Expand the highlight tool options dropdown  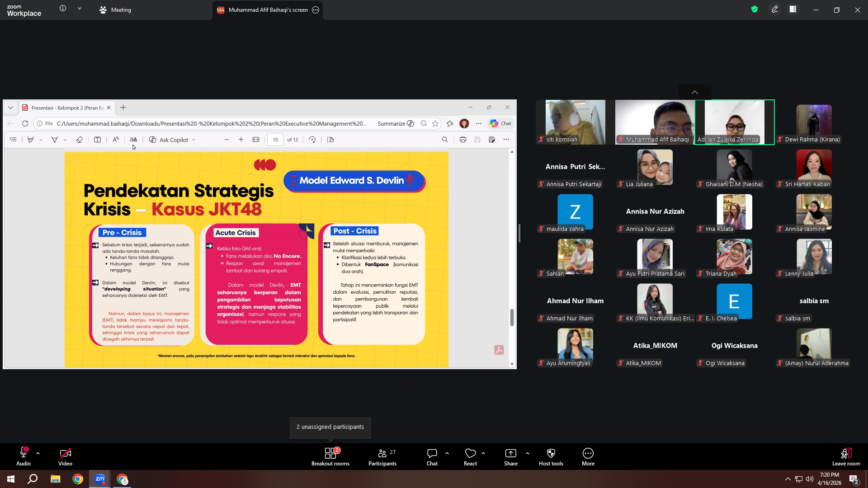click(41, 140)
